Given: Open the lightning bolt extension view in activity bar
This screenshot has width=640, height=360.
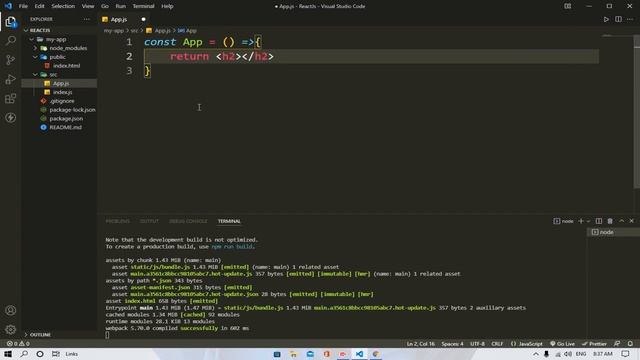Looking at the screenshot, I should click(x=11, y=118).
